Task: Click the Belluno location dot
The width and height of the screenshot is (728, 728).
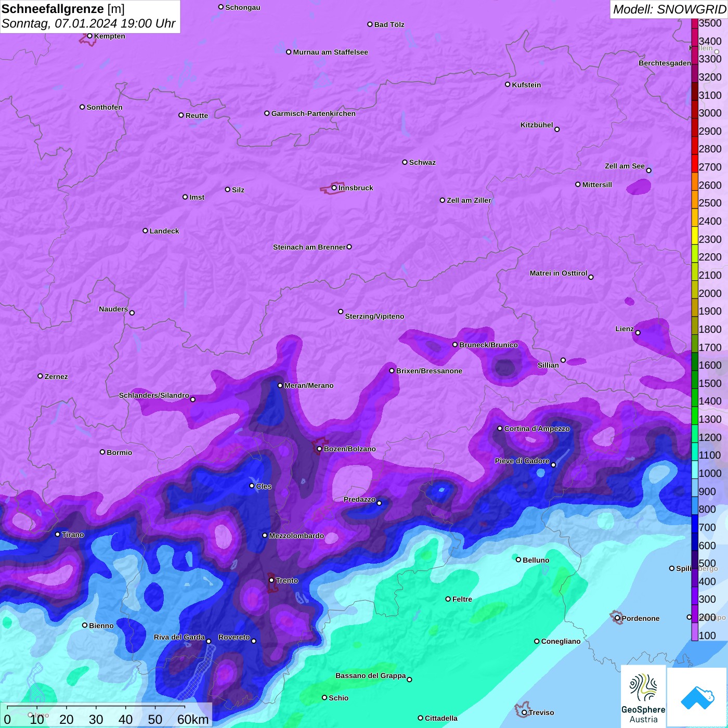Action: 518,560
